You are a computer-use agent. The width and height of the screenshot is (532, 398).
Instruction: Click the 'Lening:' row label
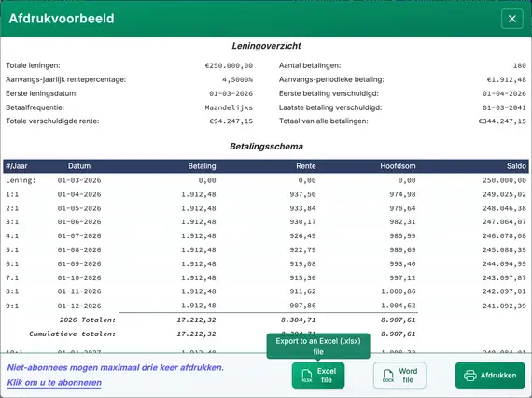pos(21,180)
